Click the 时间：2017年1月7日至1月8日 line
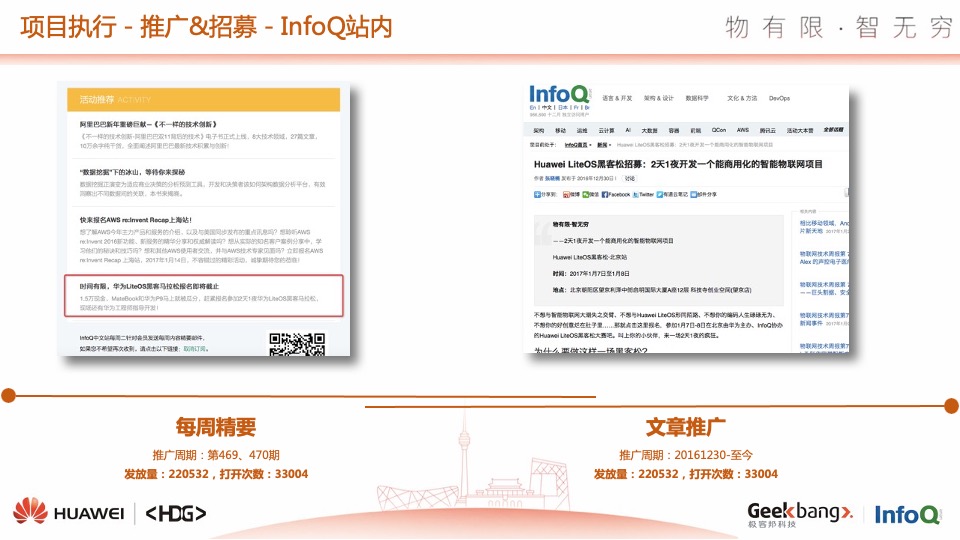Viewport: 960px width, 540px height. pos(591,274)
